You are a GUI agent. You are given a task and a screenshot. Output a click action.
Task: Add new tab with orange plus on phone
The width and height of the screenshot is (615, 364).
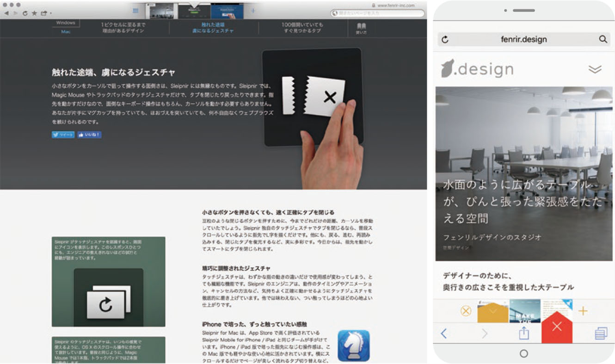point(583,311)
